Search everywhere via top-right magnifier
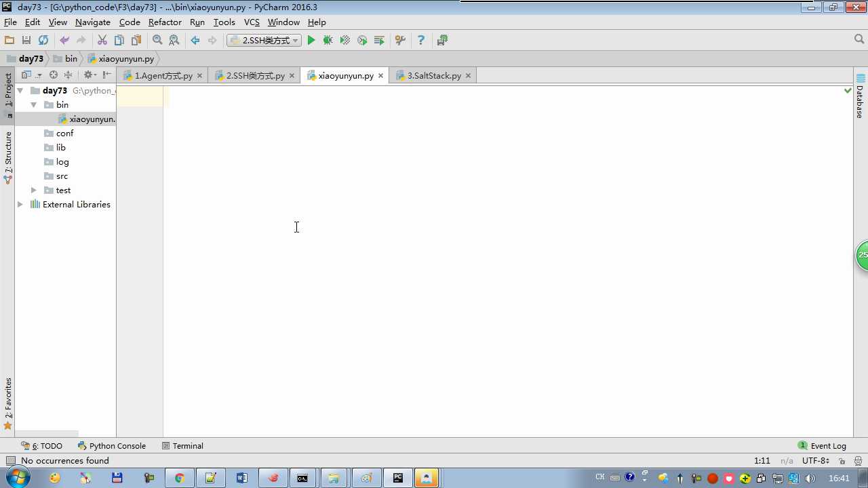The width and height of the screenshot is (868, 488). click(x=859, y=40)
